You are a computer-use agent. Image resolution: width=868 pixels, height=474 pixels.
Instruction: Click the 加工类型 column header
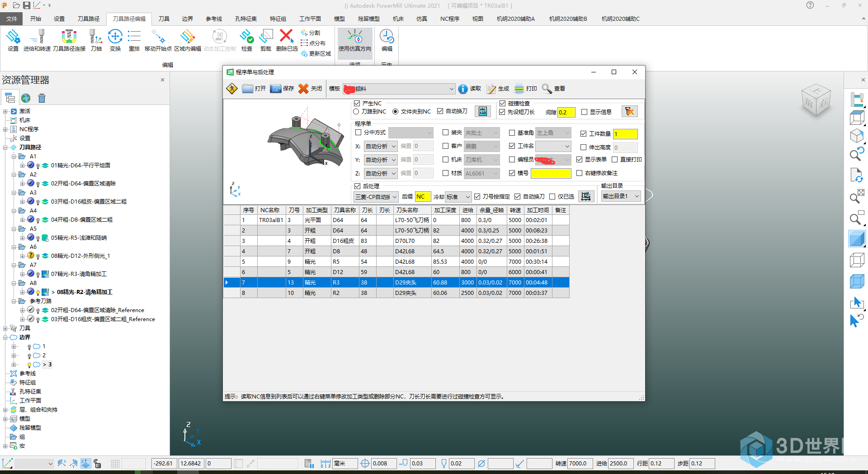point(316,210)
